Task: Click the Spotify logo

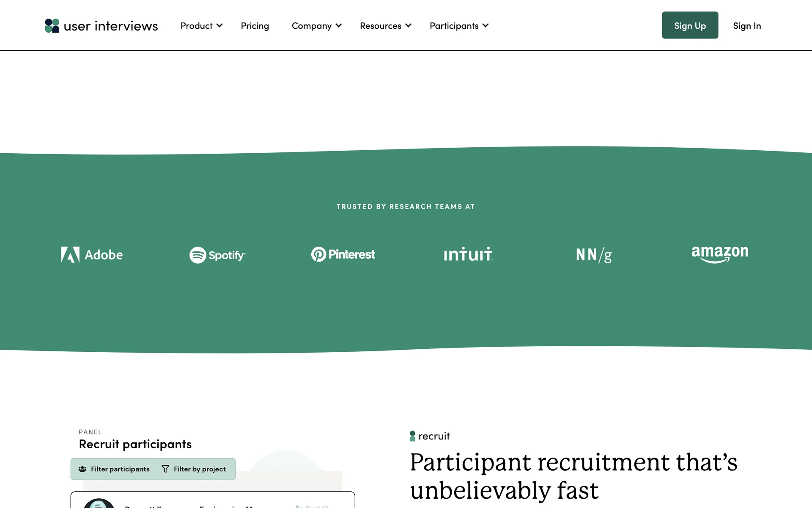Action: pos(217,255)
